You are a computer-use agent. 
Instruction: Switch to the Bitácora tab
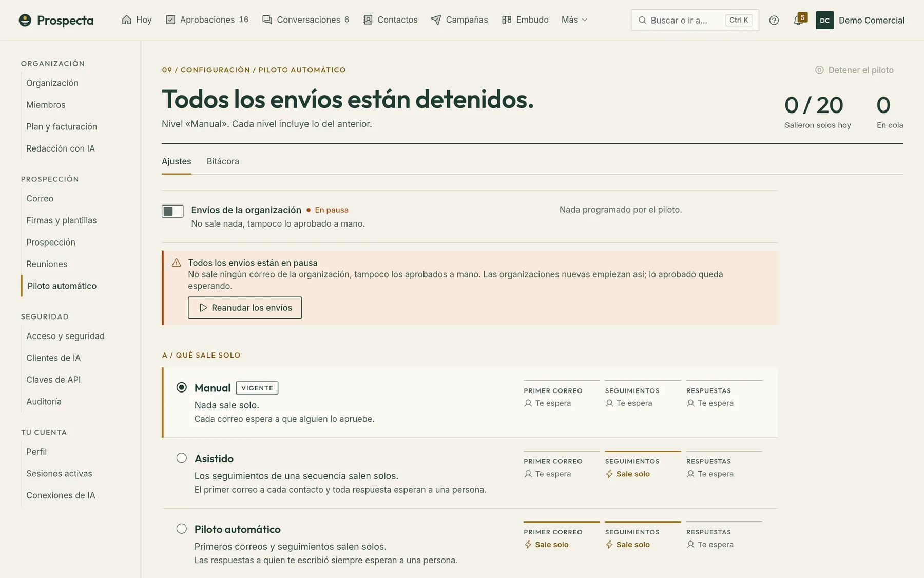coord(223,161)
